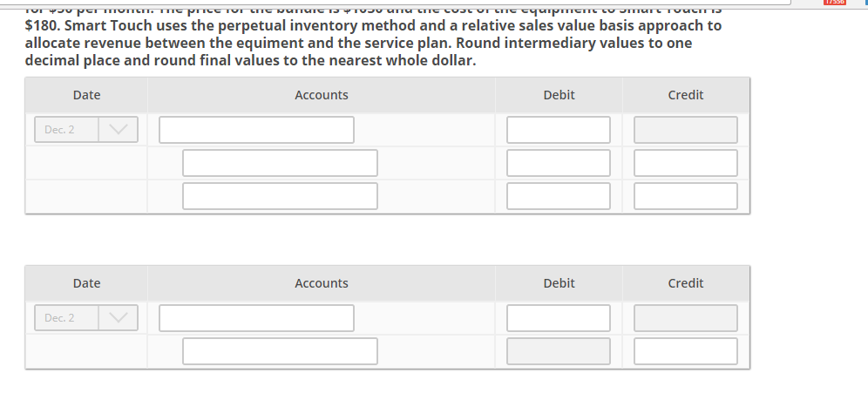Click second entry's grayed bottom-row Debit field
The image size is (868, 414).
click(559, 351)
